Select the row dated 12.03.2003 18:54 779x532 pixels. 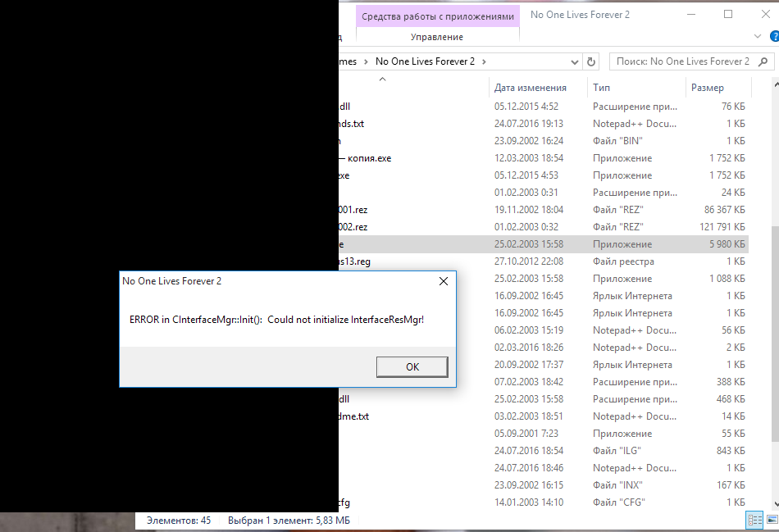(544, 158)
